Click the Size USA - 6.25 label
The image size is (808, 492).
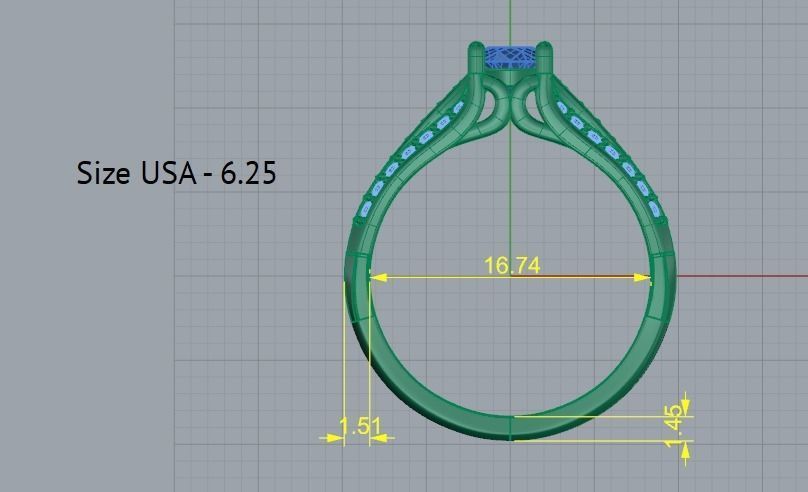pyautogui.click(x=176, y=173)
